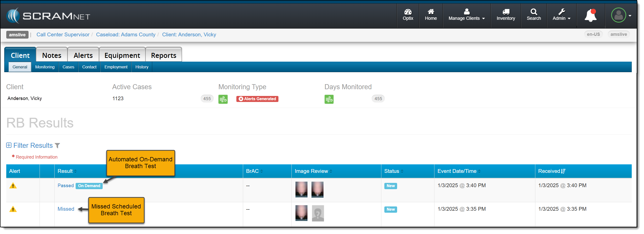Open the Monitoring sub-tab
This screenshot has height=234, width=644.
pyautogui.click(x=45, y=67)
